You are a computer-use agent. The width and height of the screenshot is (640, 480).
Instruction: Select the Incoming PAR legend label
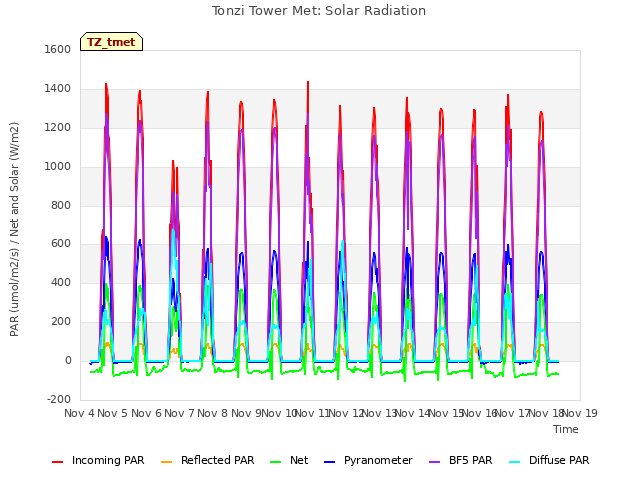108,460
